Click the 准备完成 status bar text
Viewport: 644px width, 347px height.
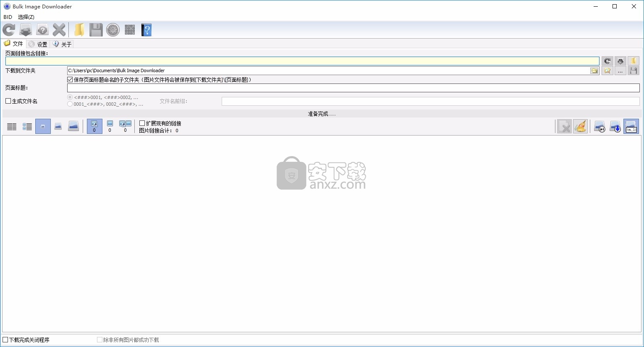point(322,114)
